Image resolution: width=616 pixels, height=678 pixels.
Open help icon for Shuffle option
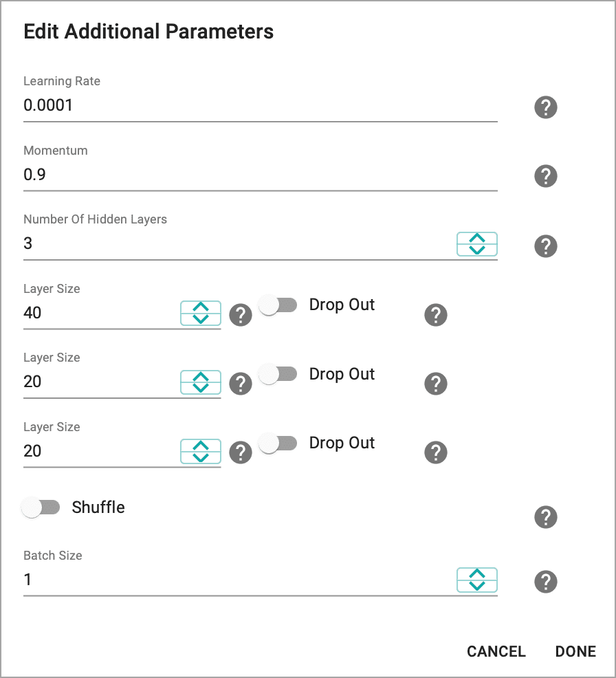tap(546, 517)
